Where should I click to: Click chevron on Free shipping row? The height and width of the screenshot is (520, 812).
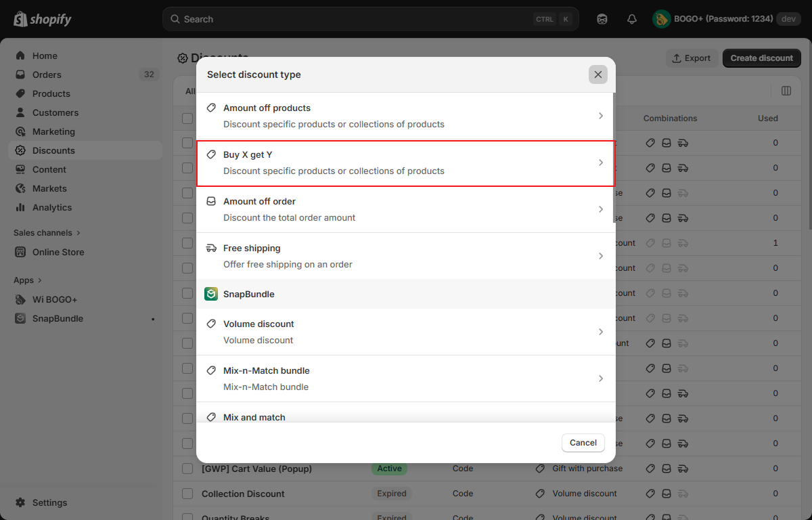pos(600,256)
